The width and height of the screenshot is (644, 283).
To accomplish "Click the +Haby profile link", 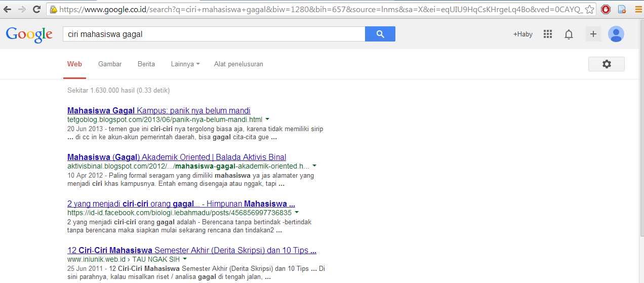I will click(523, 34).
